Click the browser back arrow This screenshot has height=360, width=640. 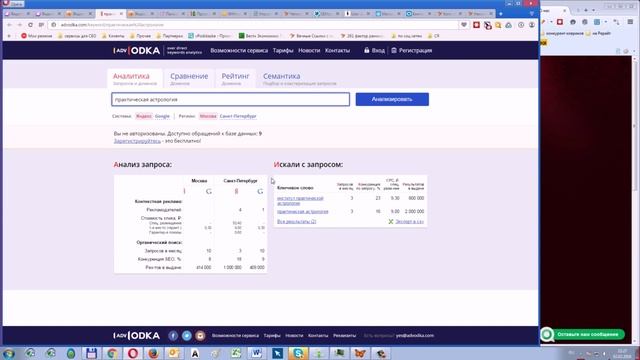[9, 25]
